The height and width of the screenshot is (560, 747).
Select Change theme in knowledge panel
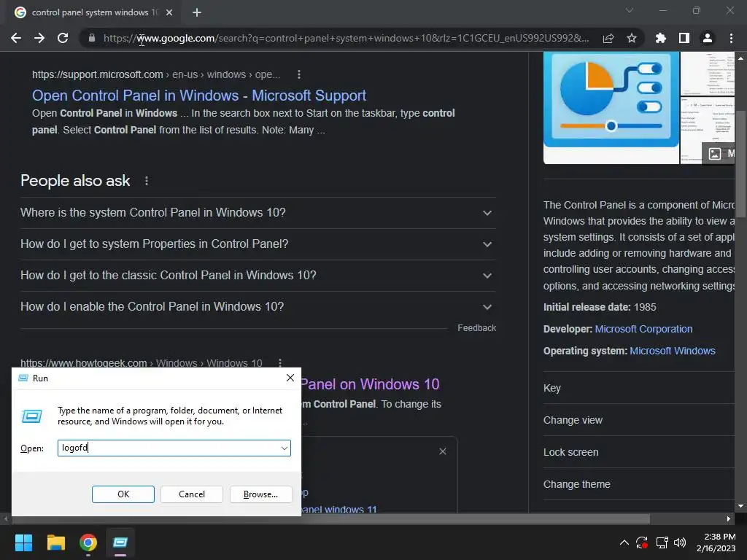[x=638, y=484]
